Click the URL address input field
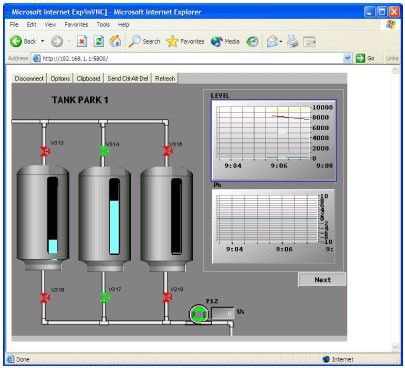Screen dimensions: 405x368 (x=192, y=58)
